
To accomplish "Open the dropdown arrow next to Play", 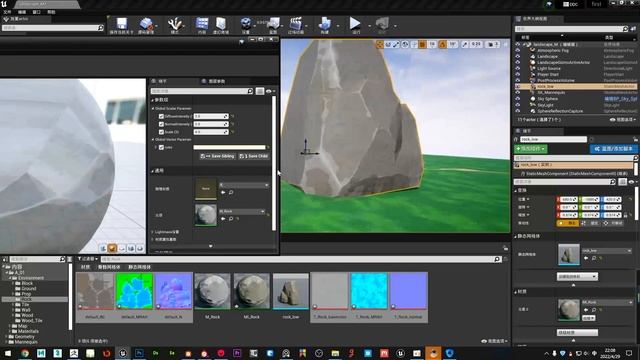I will (369, 26).
